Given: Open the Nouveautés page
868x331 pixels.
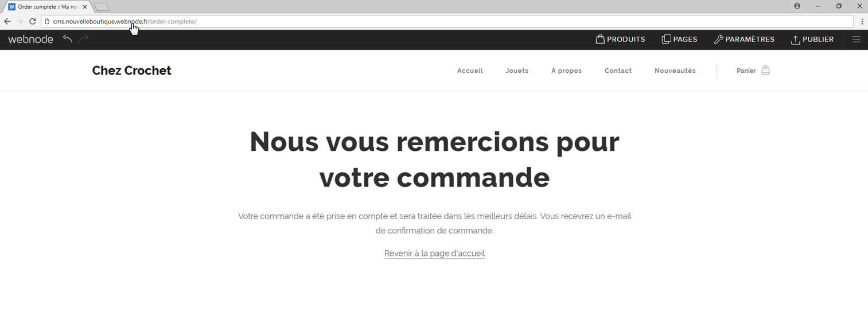Looking at the screenshot, I should coord(675,70).
